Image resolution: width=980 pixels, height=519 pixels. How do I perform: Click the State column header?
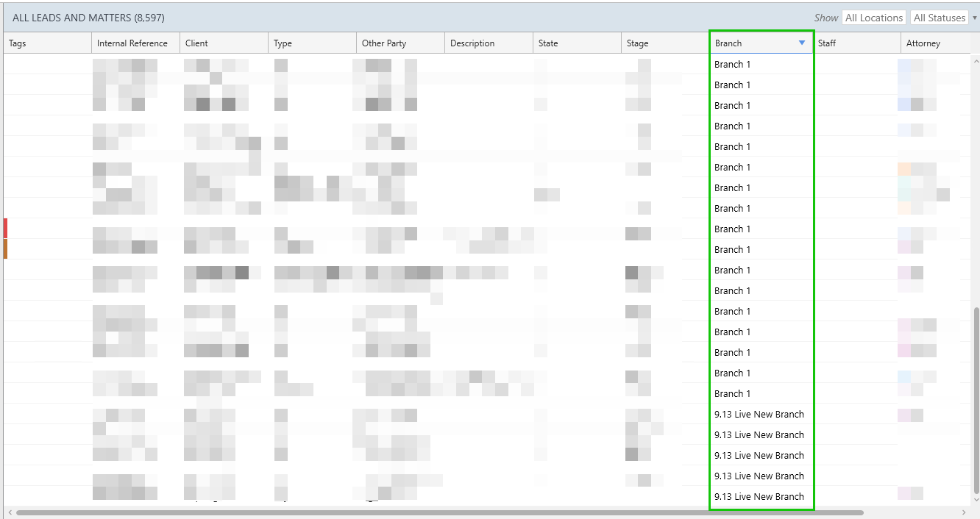coord(548,43)
